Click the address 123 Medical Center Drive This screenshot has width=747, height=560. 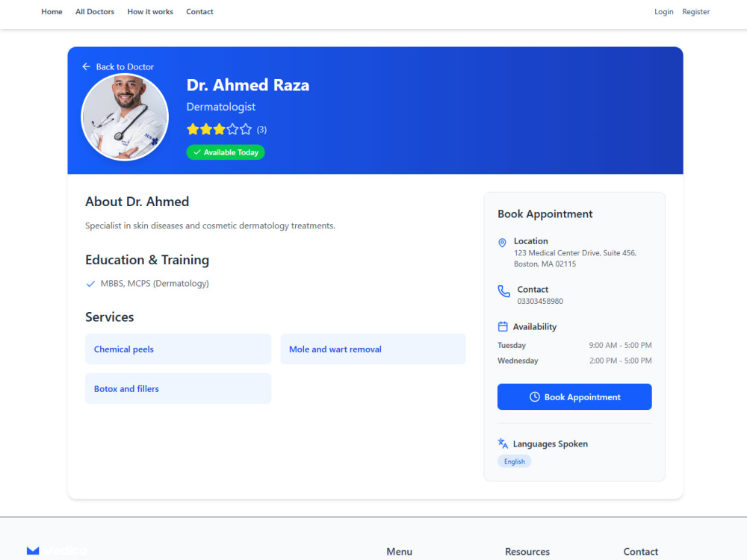575,258
